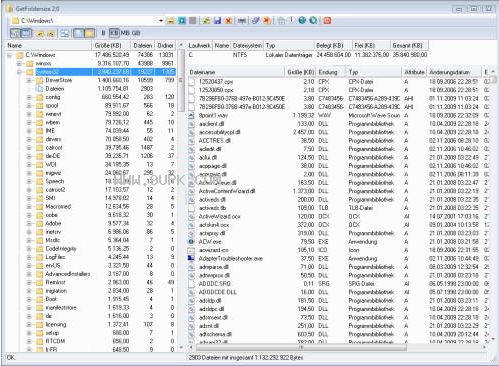
Task: Click the Attribute column header
Action: [414, 72]
